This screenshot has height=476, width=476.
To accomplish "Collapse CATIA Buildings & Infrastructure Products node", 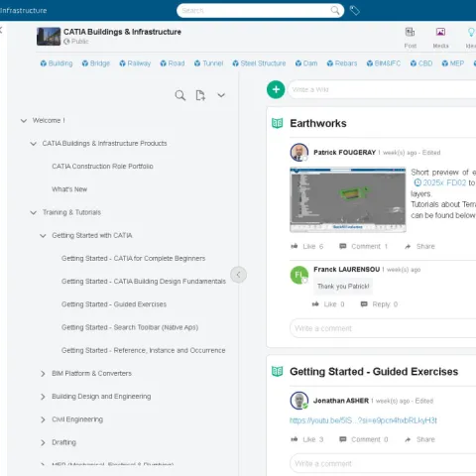I will pyautogui.click(x=34, y=144).
